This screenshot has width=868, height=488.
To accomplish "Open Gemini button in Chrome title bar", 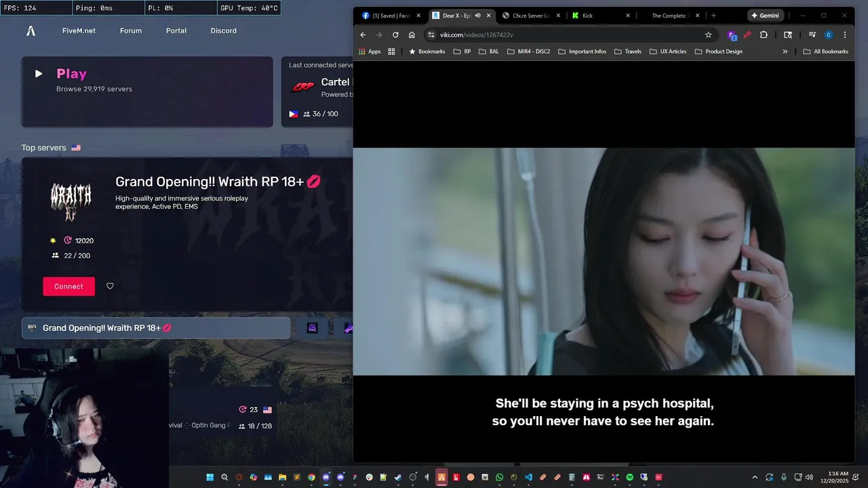I will click(765, 16).
